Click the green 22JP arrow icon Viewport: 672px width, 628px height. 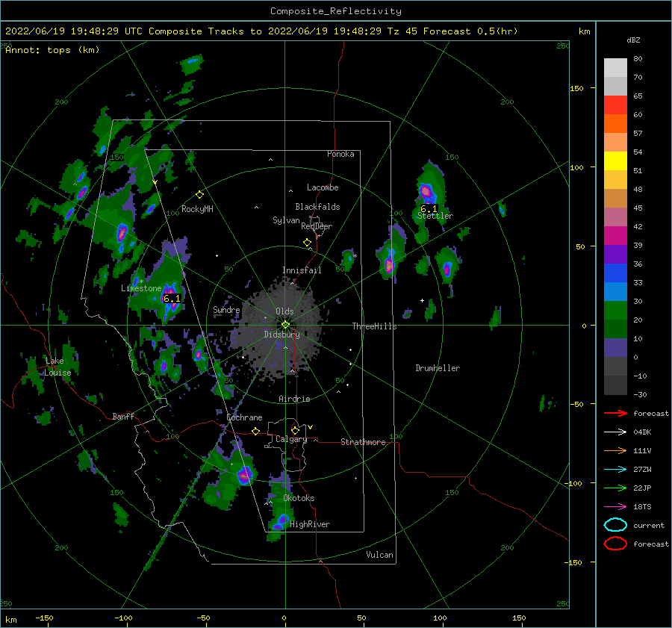tap(615, 488)
